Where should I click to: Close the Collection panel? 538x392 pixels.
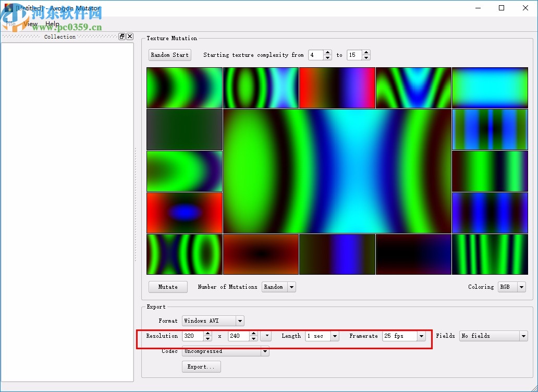[130, 36]
